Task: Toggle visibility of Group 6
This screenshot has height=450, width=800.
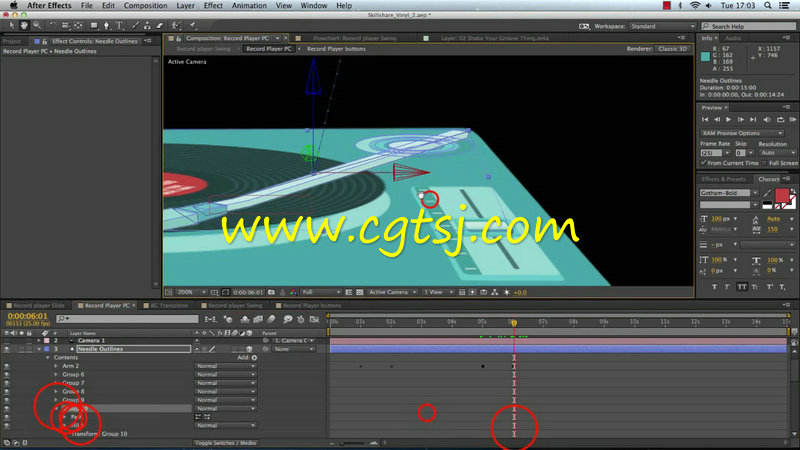Action: pyautogui.click(x=7, y=374)
